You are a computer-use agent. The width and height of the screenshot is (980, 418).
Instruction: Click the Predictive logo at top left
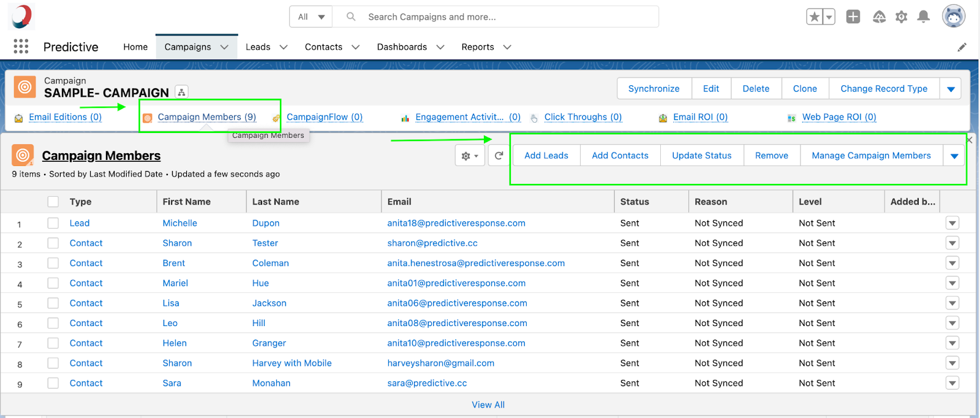21,17
